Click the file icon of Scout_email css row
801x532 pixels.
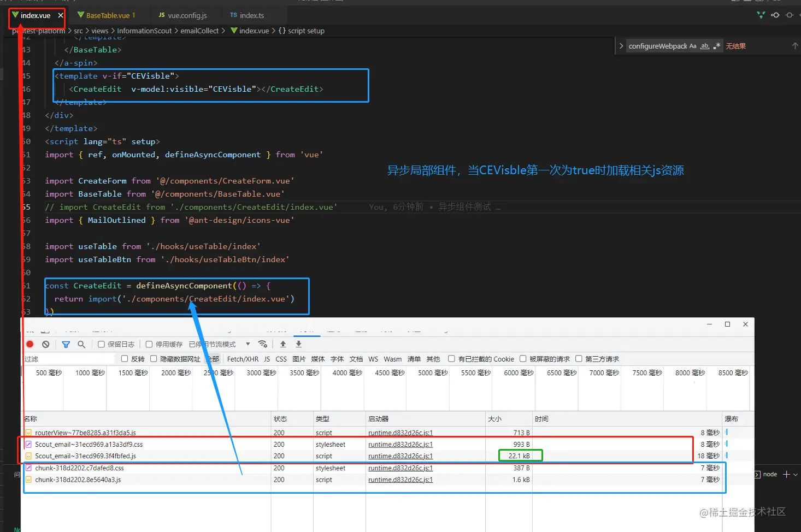click(28, 445)
